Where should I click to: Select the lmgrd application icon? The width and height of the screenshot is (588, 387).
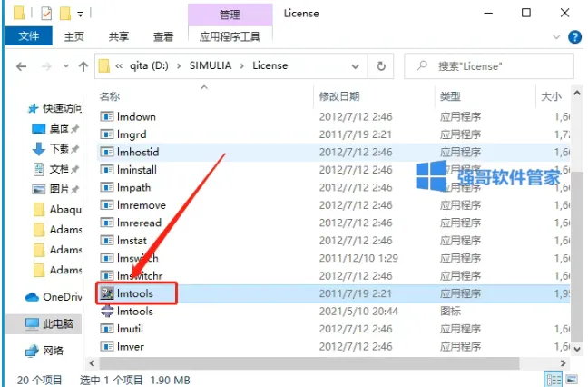107,134
